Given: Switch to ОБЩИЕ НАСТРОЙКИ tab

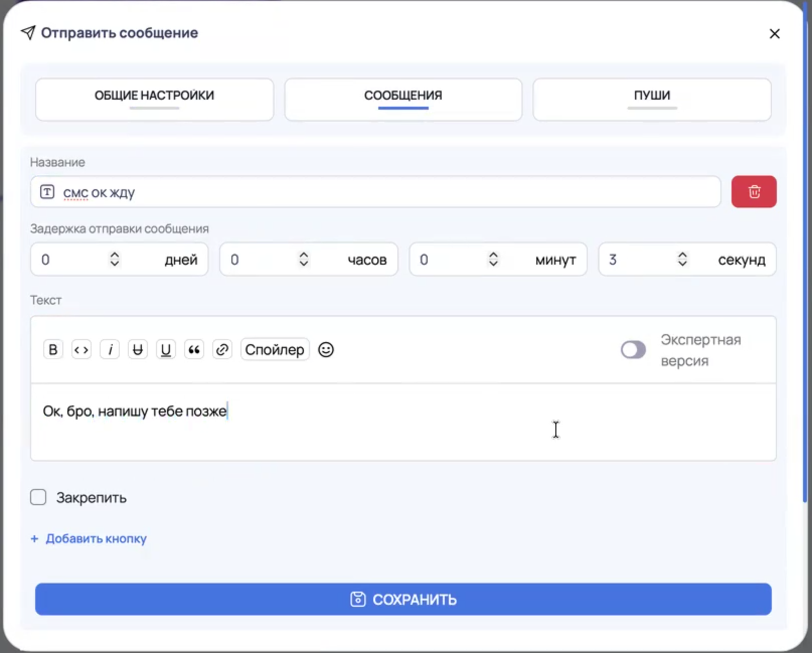Looking at the screenshot, I should (154, 99).
